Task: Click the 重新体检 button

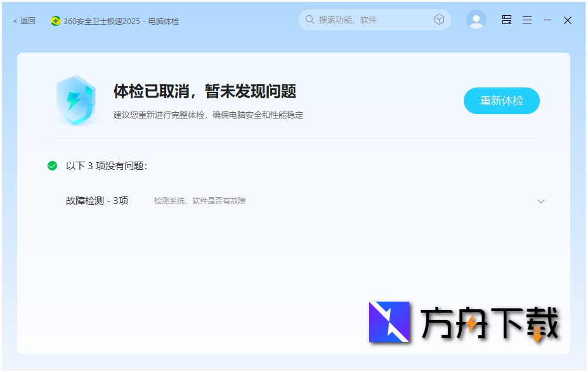Action: coord(501,100)
